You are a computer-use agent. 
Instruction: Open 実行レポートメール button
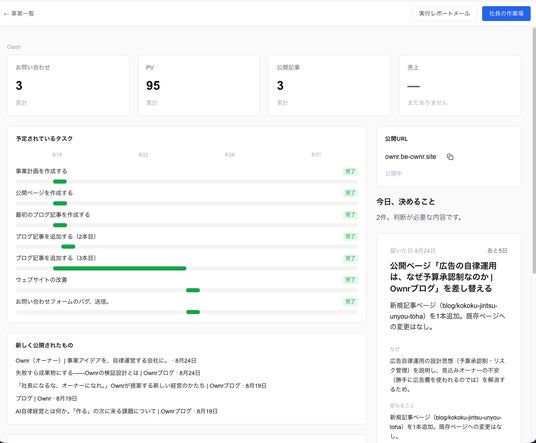click(x=444, y=14)
